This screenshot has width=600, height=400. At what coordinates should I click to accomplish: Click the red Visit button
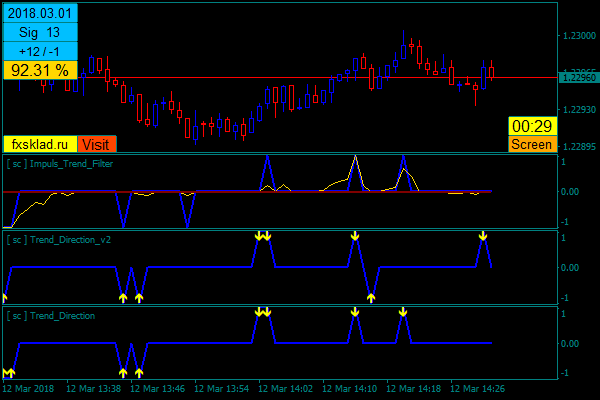pyautogui.click(x=97, y=144)
